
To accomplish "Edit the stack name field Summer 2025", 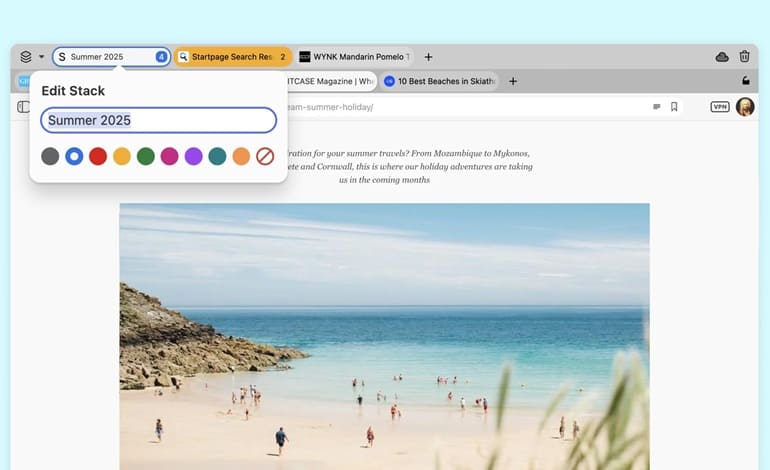I will (x=159, y=120).
